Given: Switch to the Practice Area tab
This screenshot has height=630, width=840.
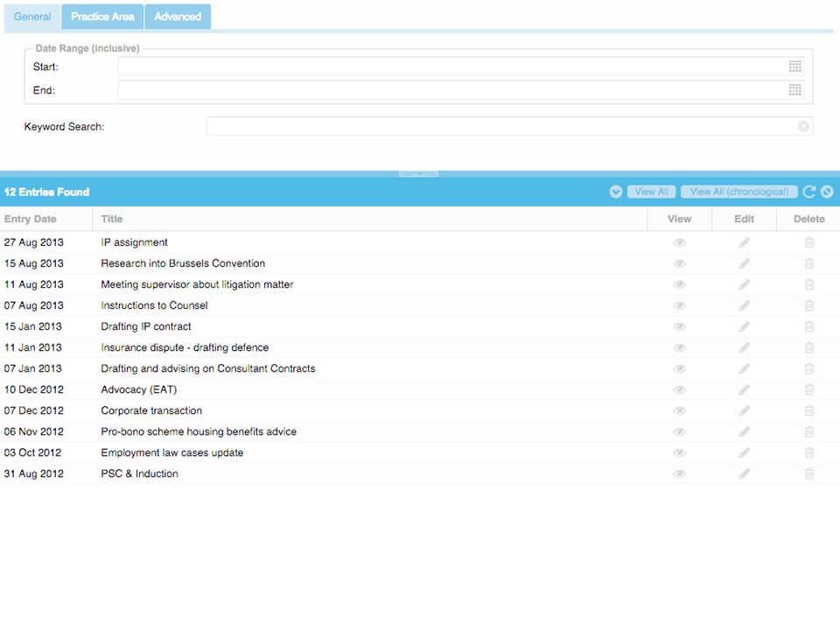Looking at the screenshot, I should point(102,17).
